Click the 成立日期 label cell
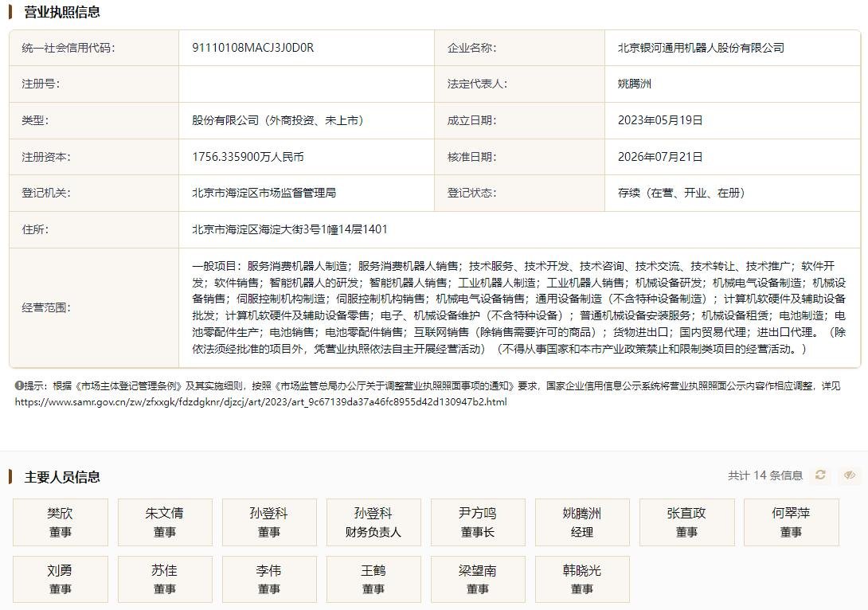 pos(520,120)
